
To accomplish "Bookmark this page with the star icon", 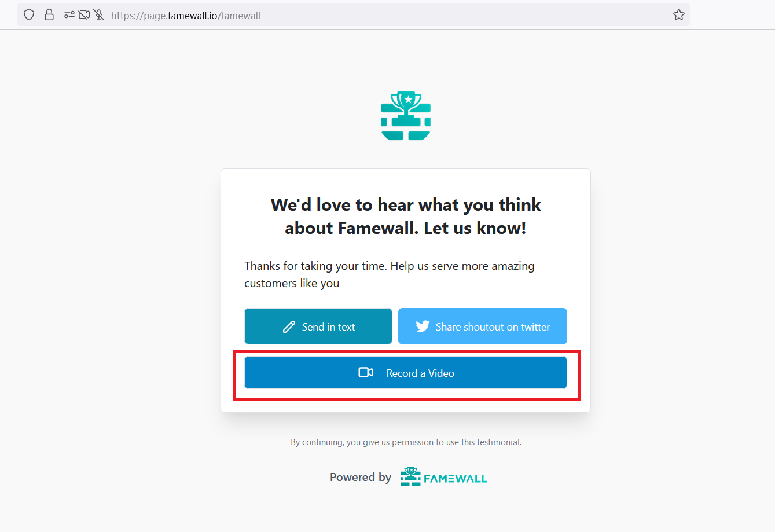I will [679, 15].
